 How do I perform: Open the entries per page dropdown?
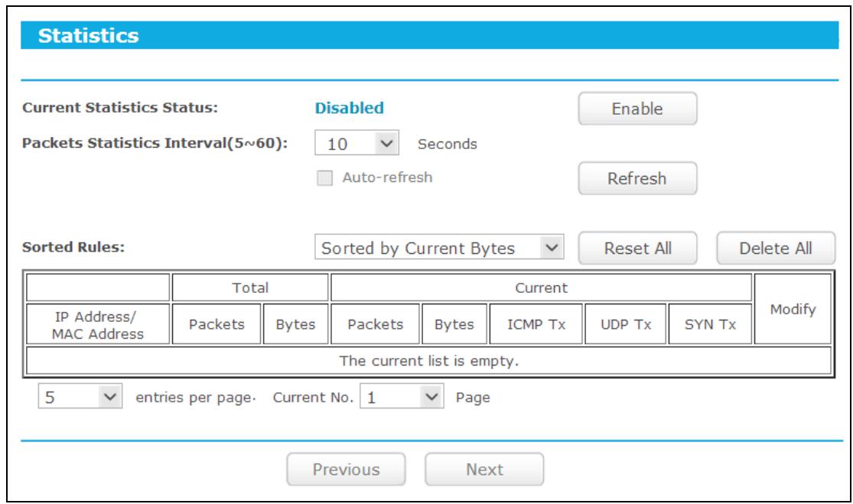(80, 397)
